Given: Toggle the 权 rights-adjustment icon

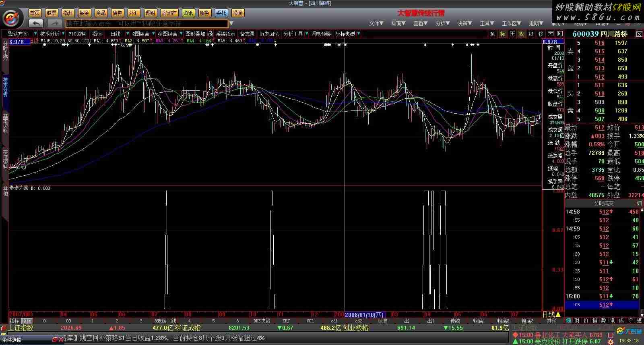Looking at the screenshot, I should click(x=522, y=34).
